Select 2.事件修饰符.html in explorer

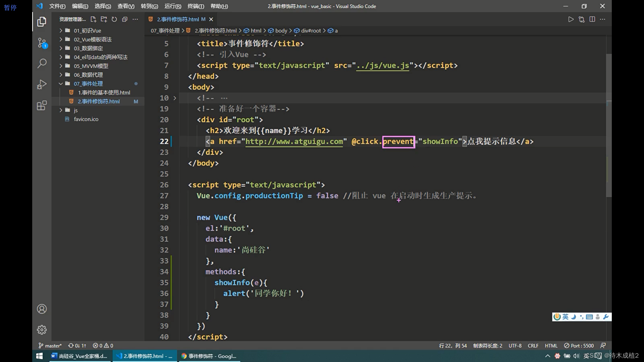click(98, 101)
